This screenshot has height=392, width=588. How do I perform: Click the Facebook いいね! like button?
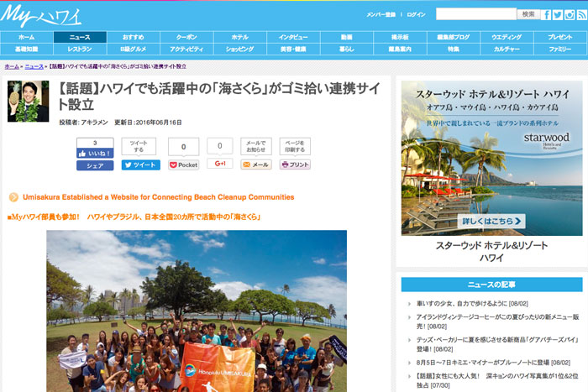pyautogui.click(x=95, y=154)
